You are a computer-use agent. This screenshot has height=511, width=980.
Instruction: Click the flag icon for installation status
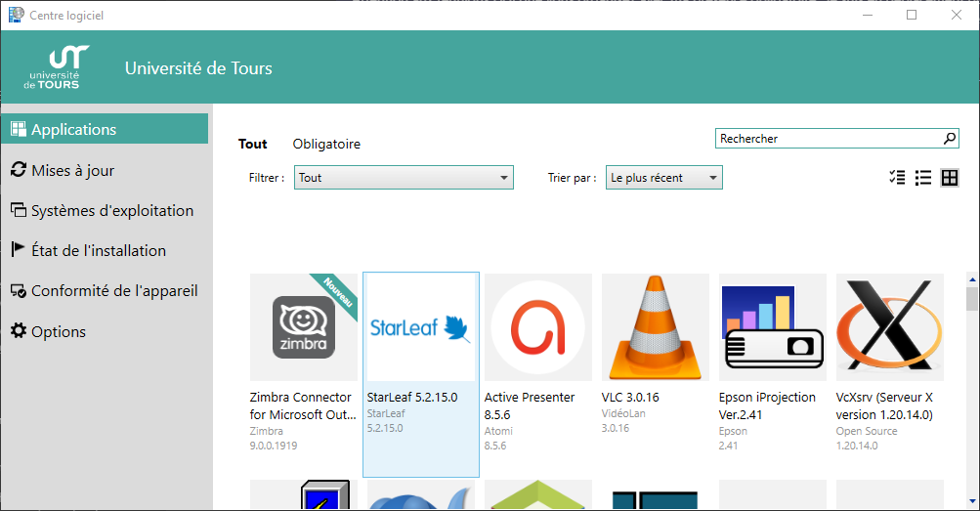[x=19, y=250]
